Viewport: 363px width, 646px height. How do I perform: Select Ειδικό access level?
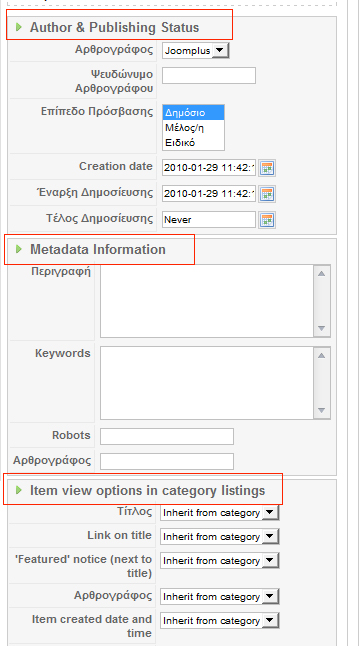tap(194, 143)
